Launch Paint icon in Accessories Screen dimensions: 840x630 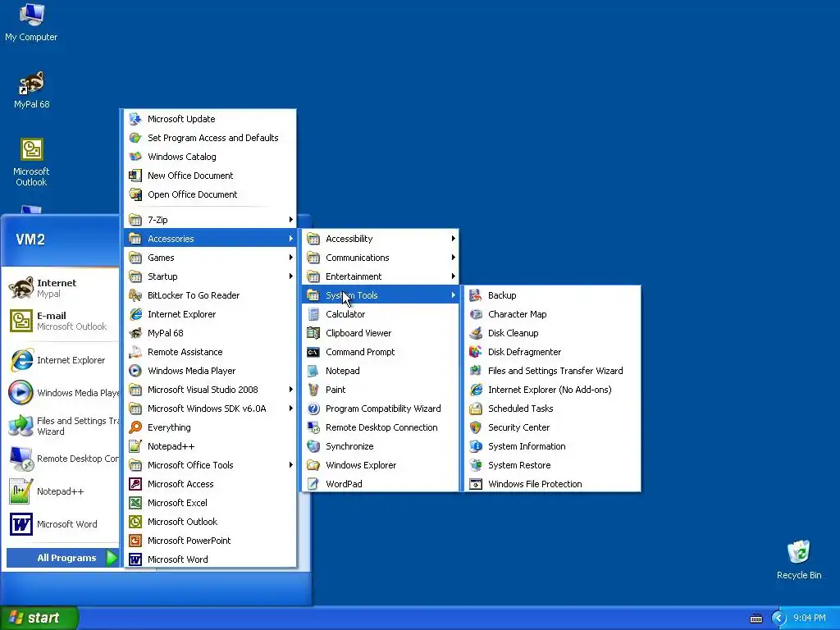(x=313, y=390)
